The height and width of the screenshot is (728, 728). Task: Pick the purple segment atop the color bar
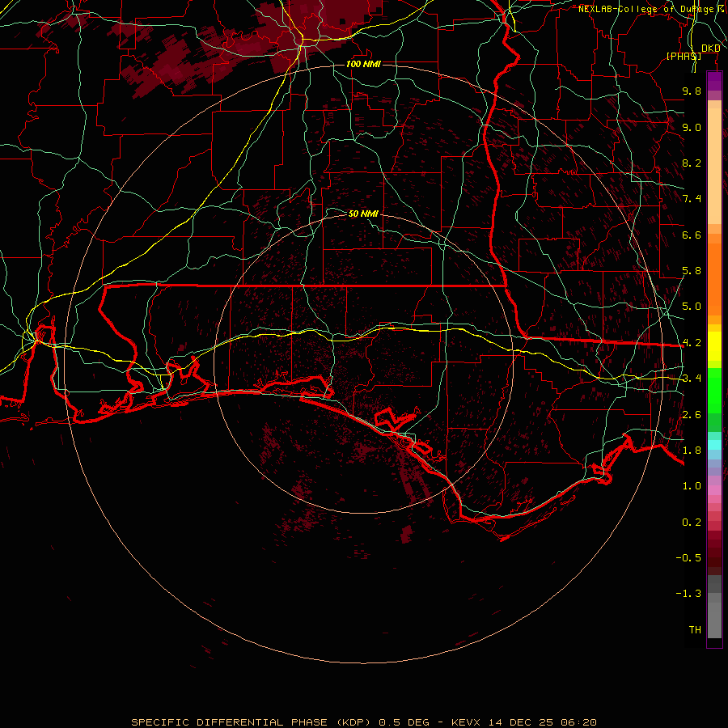tap(714, 82)
